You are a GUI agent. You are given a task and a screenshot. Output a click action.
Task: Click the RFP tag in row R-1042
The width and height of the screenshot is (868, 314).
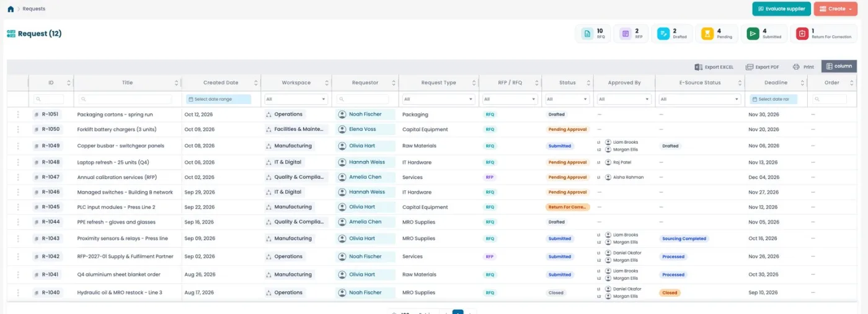click(x=490, y=256)
